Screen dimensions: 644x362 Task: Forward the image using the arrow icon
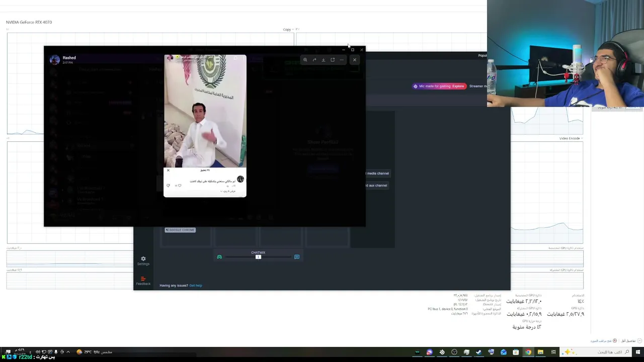tap(314, 60)
